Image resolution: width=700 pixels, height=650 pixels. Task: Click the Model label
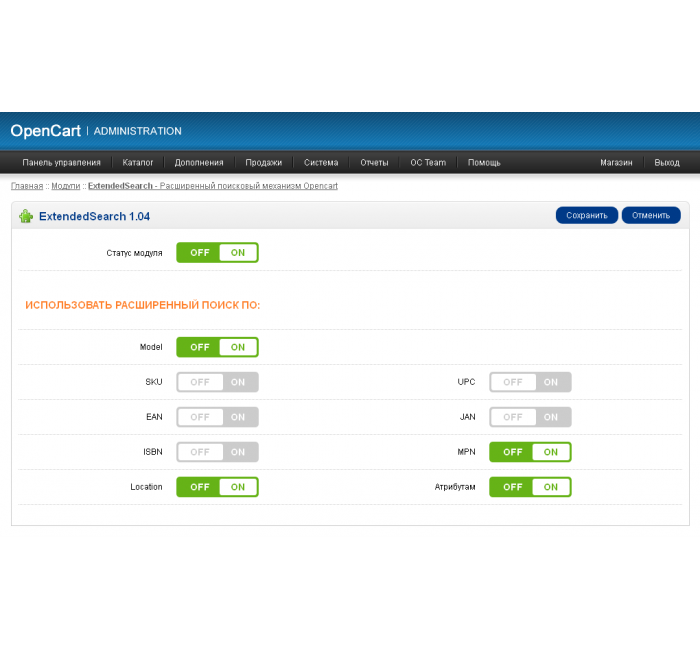pos(151,347)
